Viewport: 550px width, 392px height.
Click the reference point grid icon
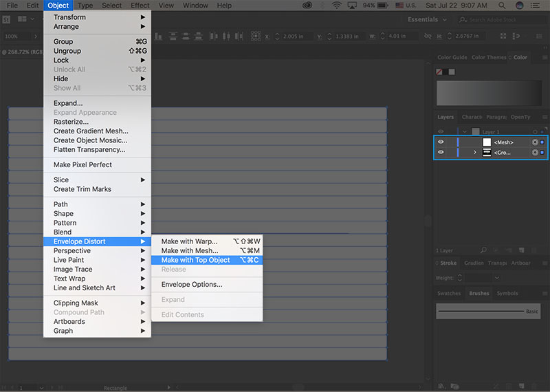tap(256, 36)
